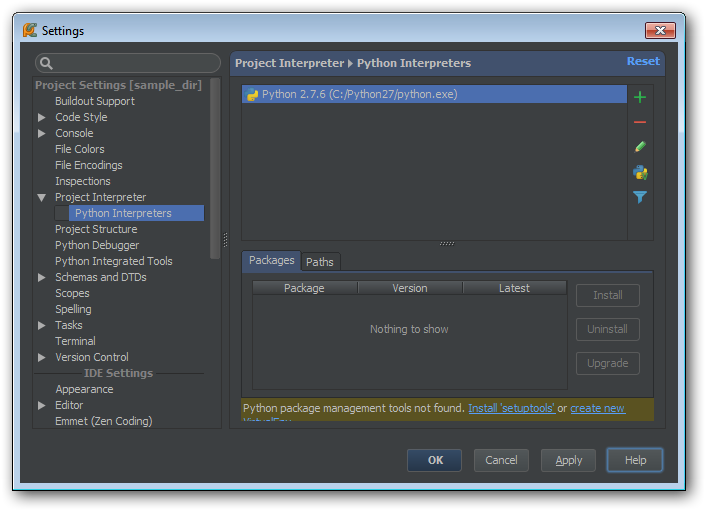The image size is (706, 511).
Task: Open Scopes settings
Action: (72, 294)
